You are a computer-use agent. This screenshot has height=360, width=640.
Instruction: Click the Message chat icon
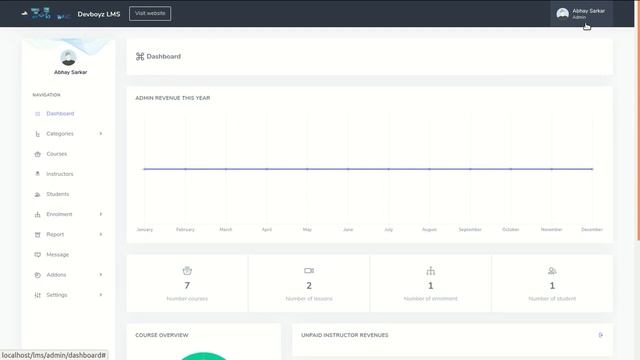[38, 255]
